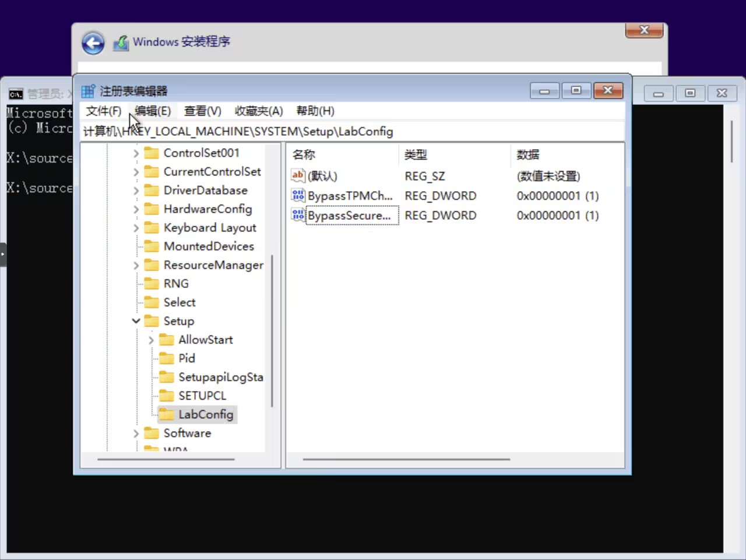The image size is (746, 560).
Task: Expand the HardwareConfig key
Action: pyautogui.click(x=136, y=209)
